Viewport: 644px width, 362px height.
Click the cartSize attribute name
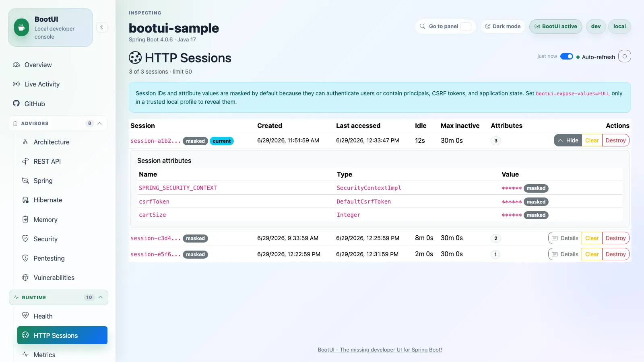click(x=153, y=215)
